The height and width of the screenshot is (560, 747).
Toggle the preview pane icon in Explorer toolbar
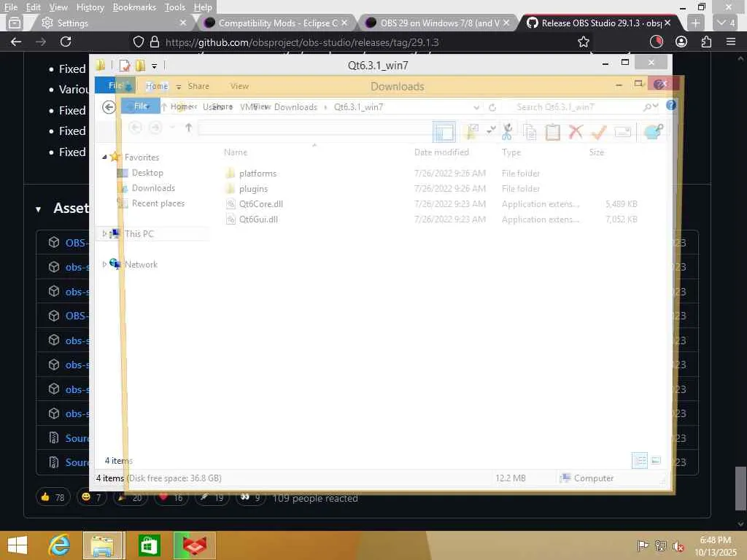pos(444,133)
